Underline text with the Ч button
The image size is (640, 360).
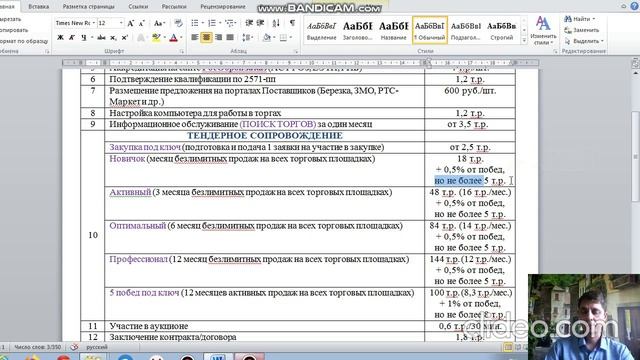click(x=84, y=38)
